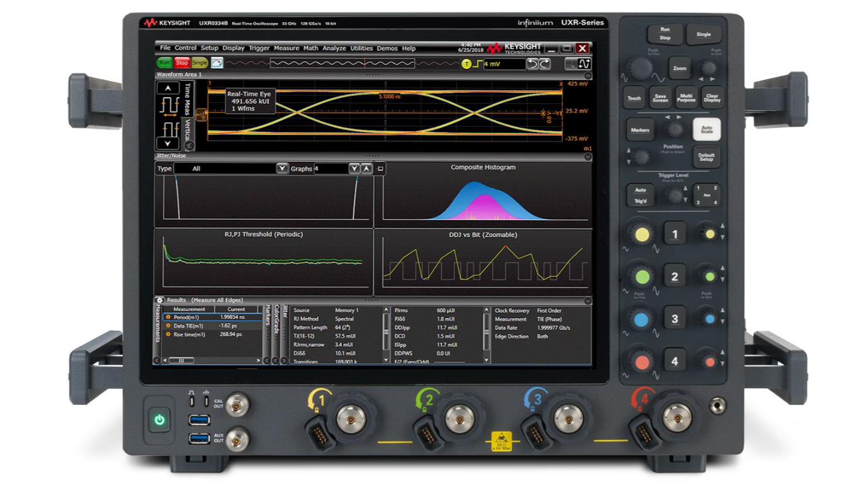Click the gear icon on the Results panel
Viewport: 868px width, 493px height.
pyautogui.click(x=160, y=299)
